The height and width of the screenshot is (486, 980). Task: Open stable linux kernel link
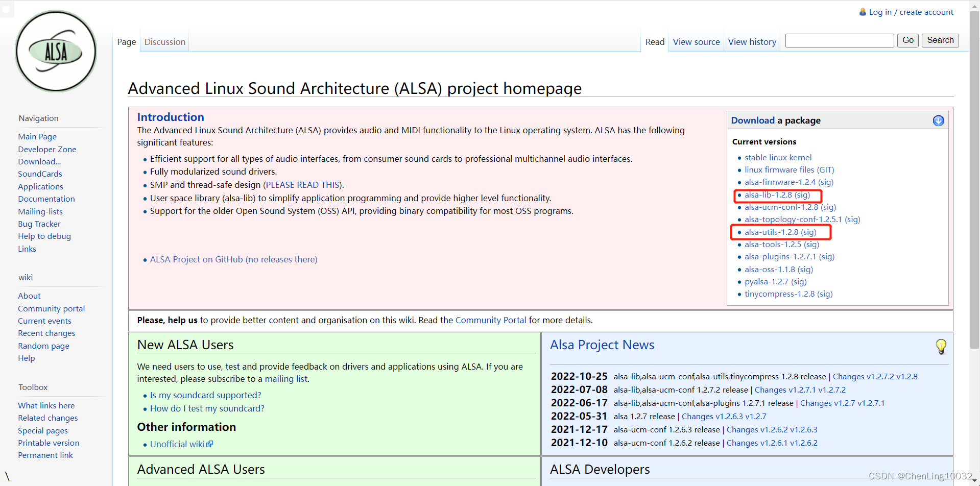pos(778,157)
